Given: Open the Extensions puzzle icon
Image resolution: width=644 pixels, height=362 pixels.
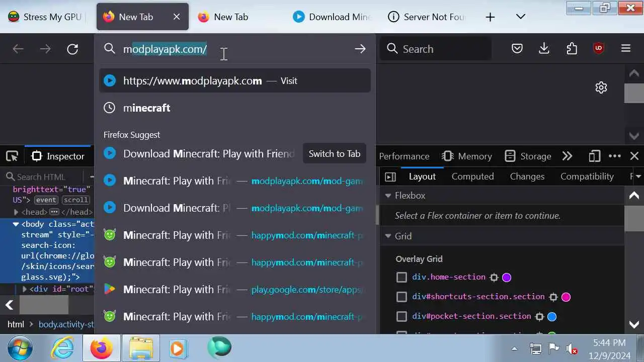Looking at the screenshot, I should pyautogui.click(x=572, y=49).
